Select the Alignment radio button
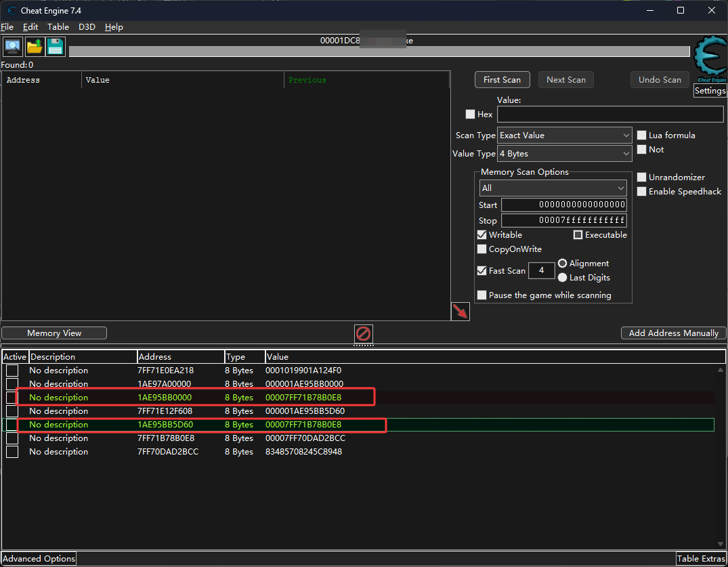This screenshot has height=567, width=728. coord(562,264)
